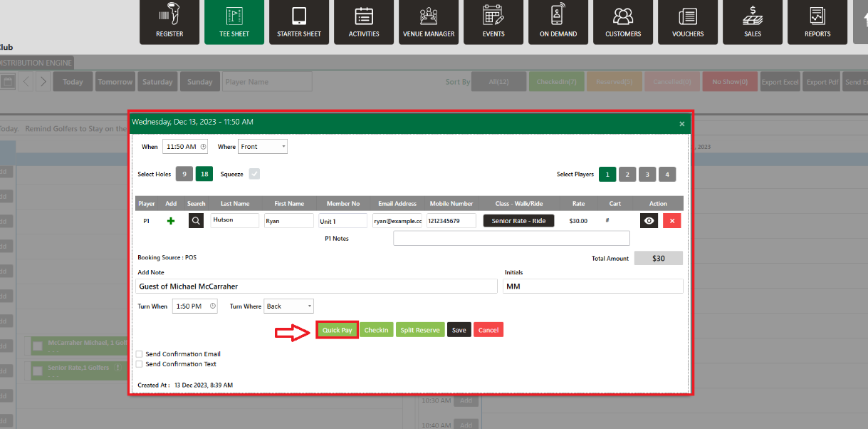This screenshot has width=868, height=429.
Task: Enable Send Confirmation Email checkbox
Action: click(140, 354)
